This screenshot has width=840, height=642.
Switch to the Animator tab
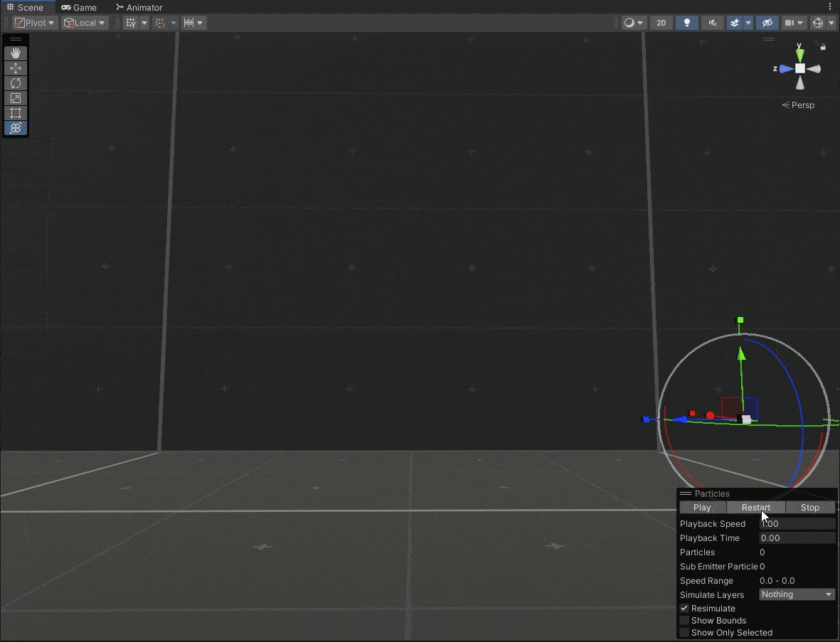click(x=139, y=7)
